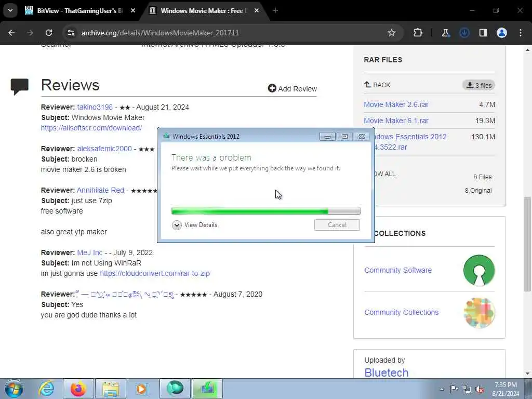The height and width of the screenshot is (399, 532).
Task: Open reviewer aleksafemic2000 profile
Action: click(104, 149)
